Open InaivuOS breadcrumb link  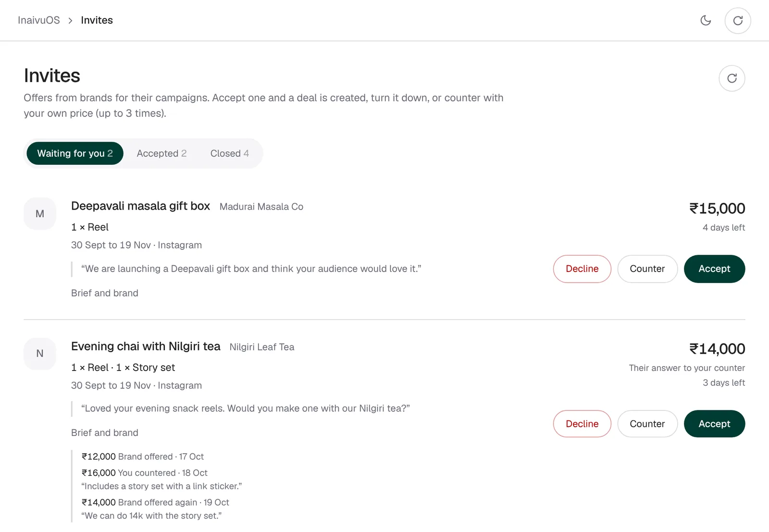39,20
